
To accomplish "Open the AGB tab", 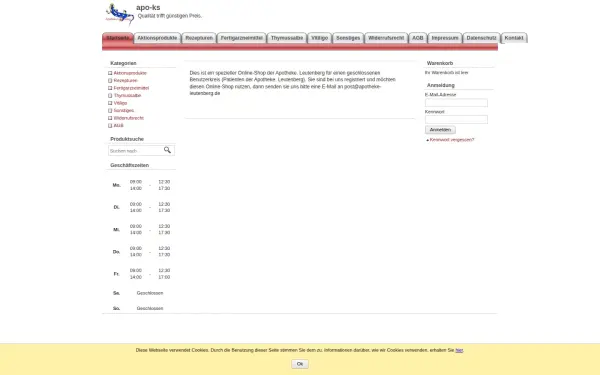I will coord(418,38).
